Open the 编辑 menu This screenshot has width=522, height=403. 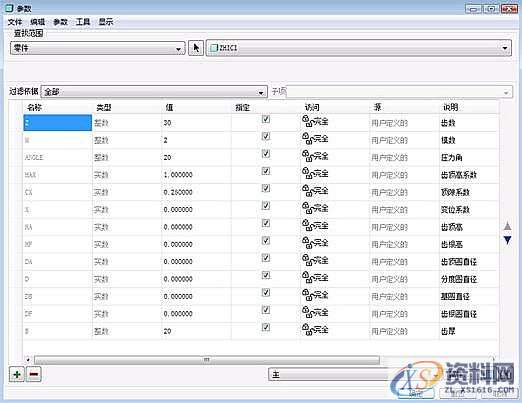[37, 22]
